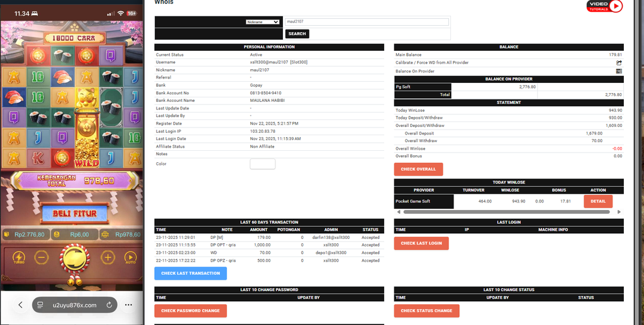Click the Today WinLose value 943.90
Image resolution: width=644 pixels, height=325 pixels.
tap(615, 111)
